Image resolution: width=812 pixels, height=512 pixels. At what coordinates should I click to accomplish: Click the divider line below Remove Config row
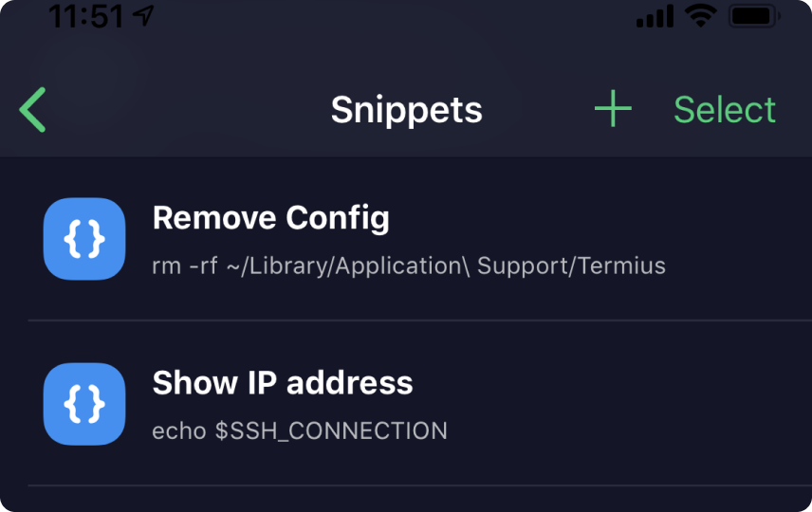pos(420,320)
